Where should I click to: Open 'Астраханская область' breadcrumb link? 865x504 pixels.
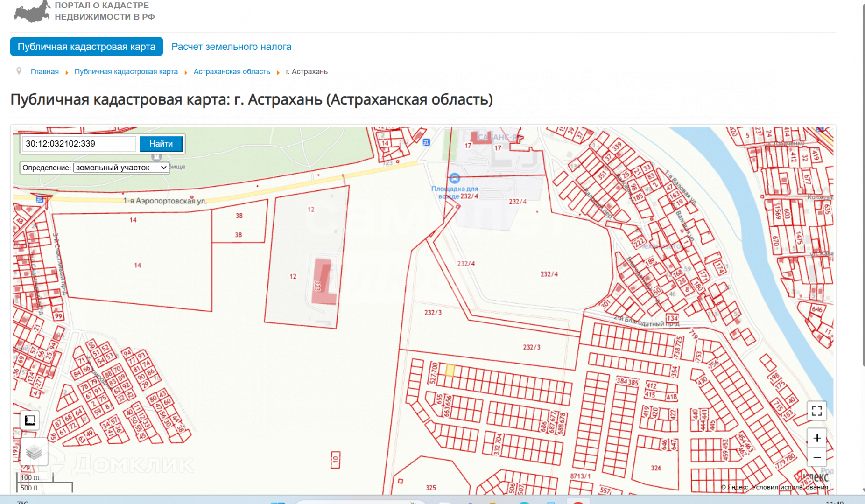[232, 72]
